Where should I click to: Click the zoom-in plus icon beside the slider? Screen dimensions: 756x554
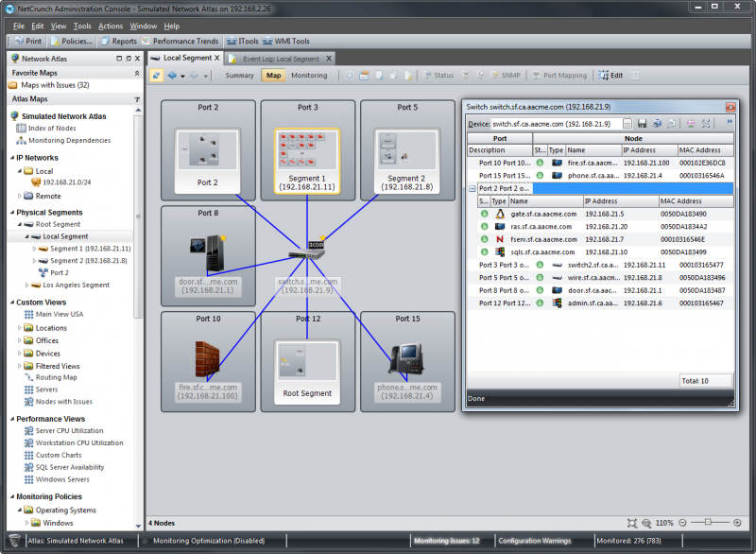pos(737,523)
